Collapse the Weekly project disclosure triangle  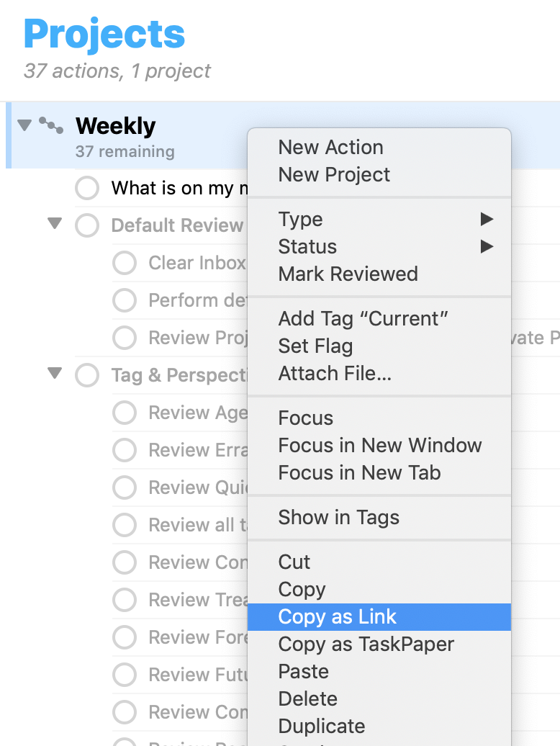click(24, 125)
